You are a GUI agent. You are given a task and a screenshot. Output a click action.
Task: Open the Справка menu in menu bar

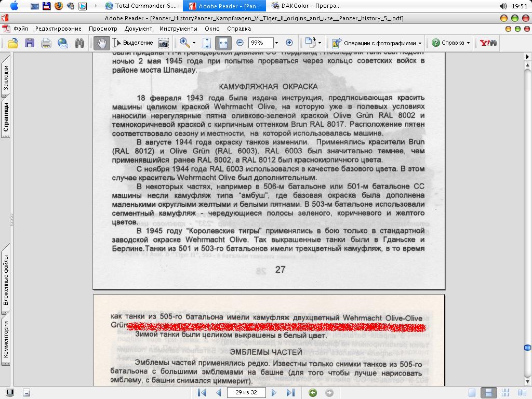pyautogui.click(x=239, y=29)
